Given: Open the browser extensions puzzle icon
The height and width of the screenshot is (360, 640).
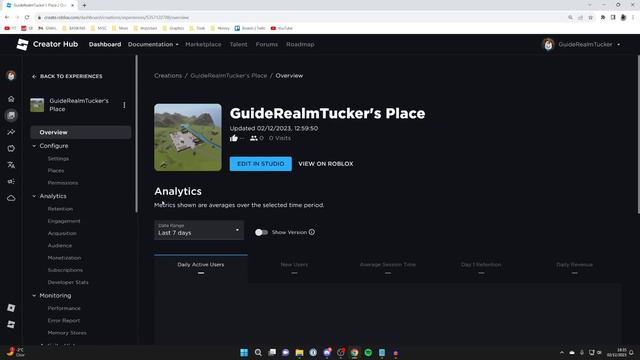Looking at the screenshot, I should 603,17.
